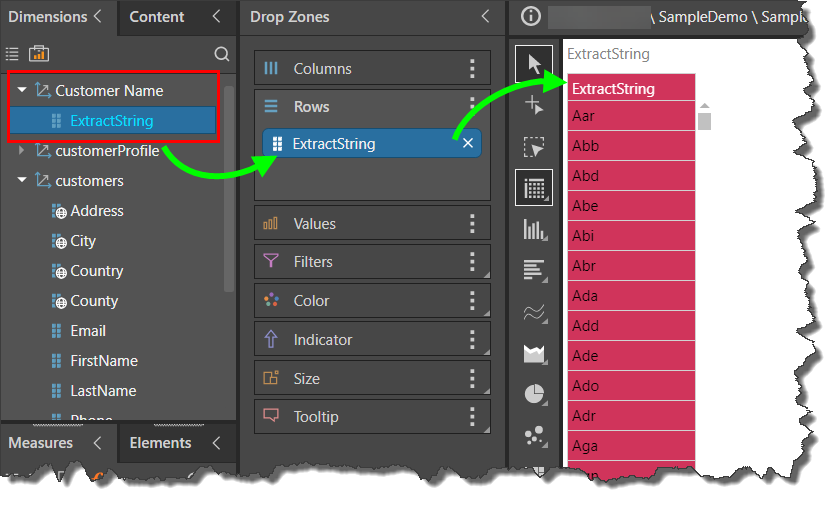This screenshot has height=507, width=840.
Task: Click the grid scroll up arrow
Action: click(x=704, y=106)
